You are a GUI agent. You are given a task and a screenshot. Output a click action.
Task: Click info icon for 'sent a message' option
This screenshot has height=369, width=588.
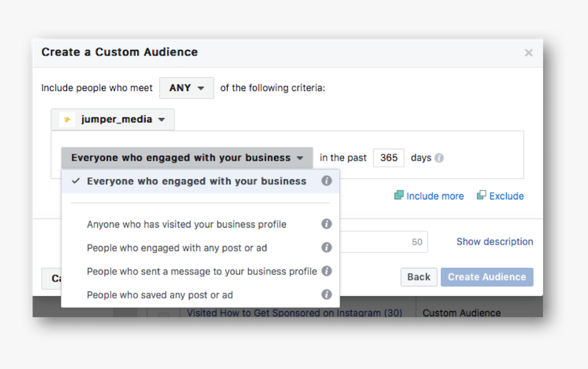pyautogui.click(x=327, y=271)
